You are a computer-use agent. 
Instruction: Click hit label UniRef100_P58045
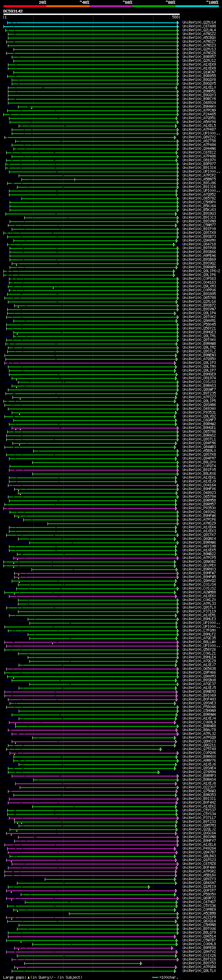199,324
